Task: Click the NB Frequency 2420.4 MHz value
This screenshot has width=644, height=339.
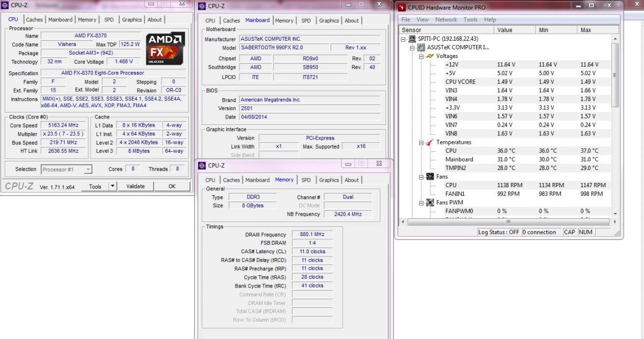Action: [349, 214]
